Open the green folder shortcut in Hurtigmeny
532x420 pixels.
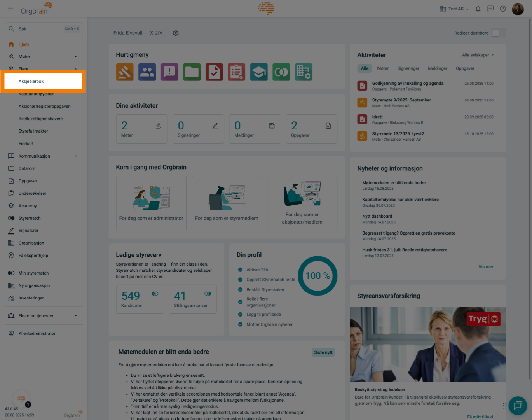(x=192, y=72)
